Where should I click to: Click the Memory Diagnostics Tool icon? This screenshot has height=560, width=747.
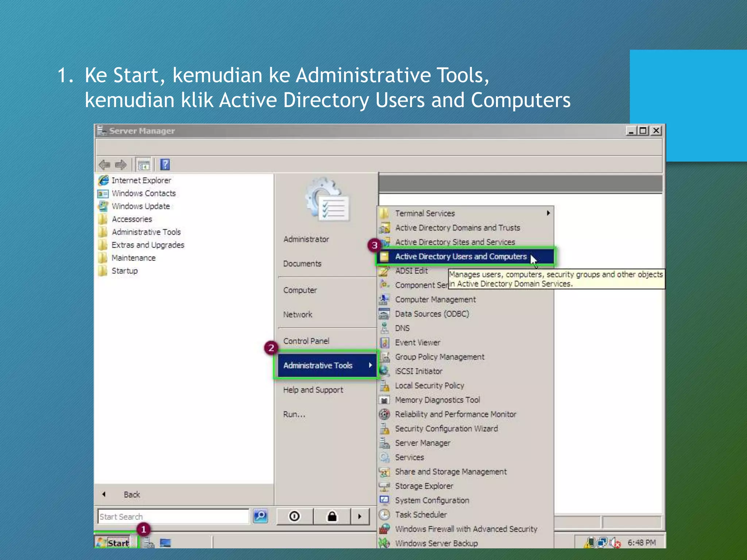384,400
